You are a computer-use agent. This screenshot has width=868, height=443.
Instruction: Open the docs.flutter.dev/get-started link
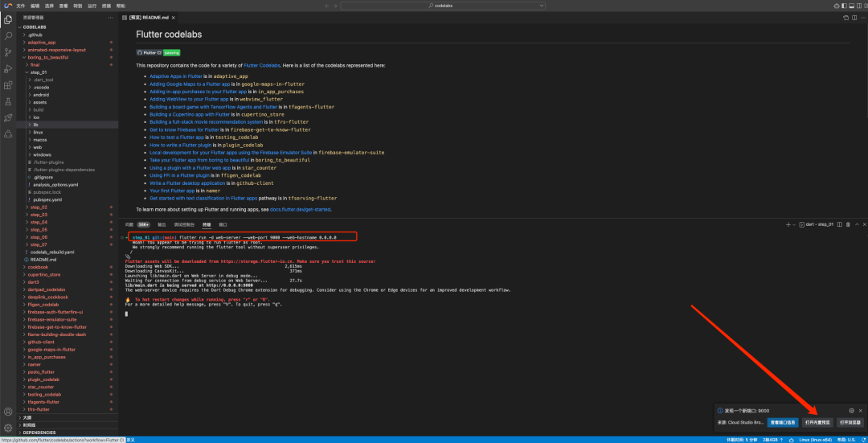coord(301,210)
